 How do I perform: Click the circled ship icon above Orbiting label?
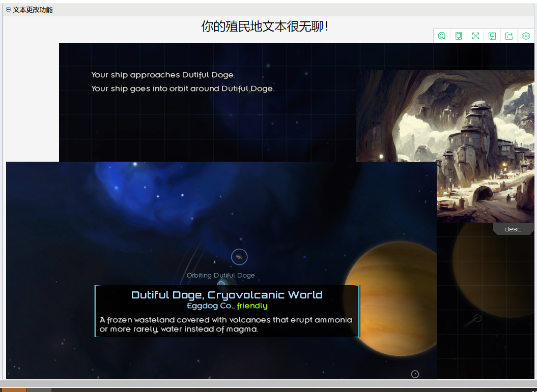click(239, 257)
